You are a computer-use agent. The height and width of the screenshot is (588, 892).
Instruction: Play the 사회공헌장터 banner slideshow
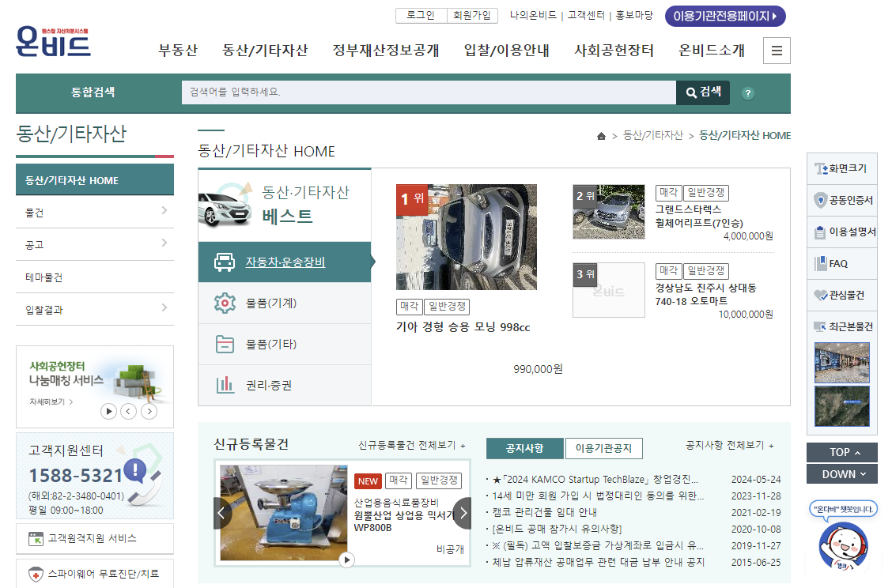click(110, 410)
